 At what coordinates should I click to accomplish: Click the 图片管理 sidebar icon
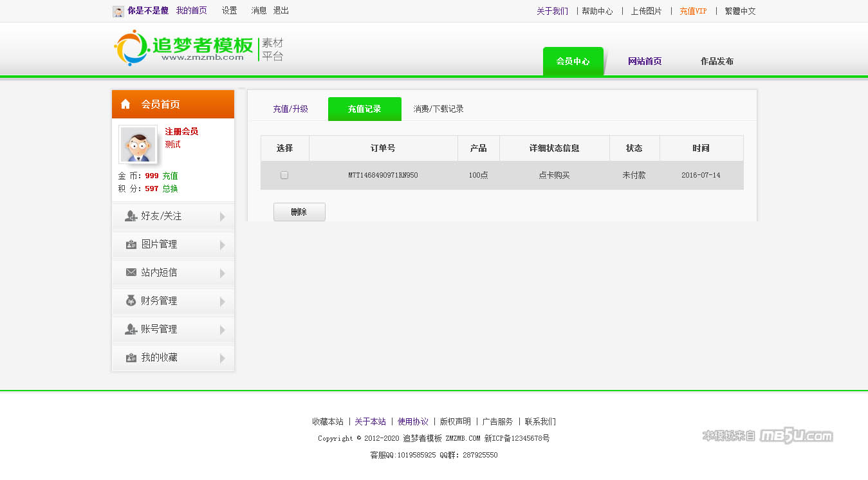coord(131,245)
